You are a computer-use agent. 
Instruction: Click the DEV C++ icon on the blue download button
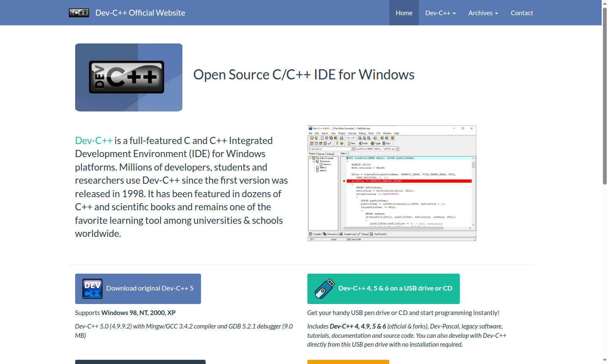[92, 289]
